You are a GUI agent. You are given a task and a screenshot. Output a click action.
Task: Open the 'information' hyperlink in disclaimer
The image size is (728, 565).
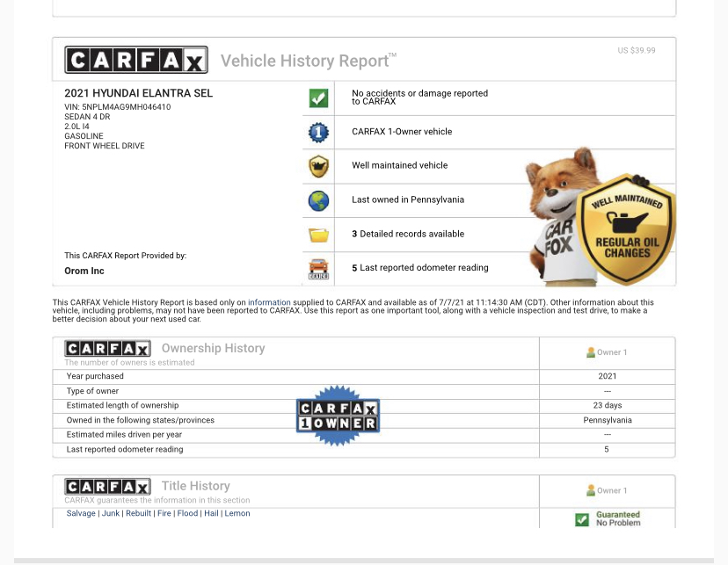[269, 302]
